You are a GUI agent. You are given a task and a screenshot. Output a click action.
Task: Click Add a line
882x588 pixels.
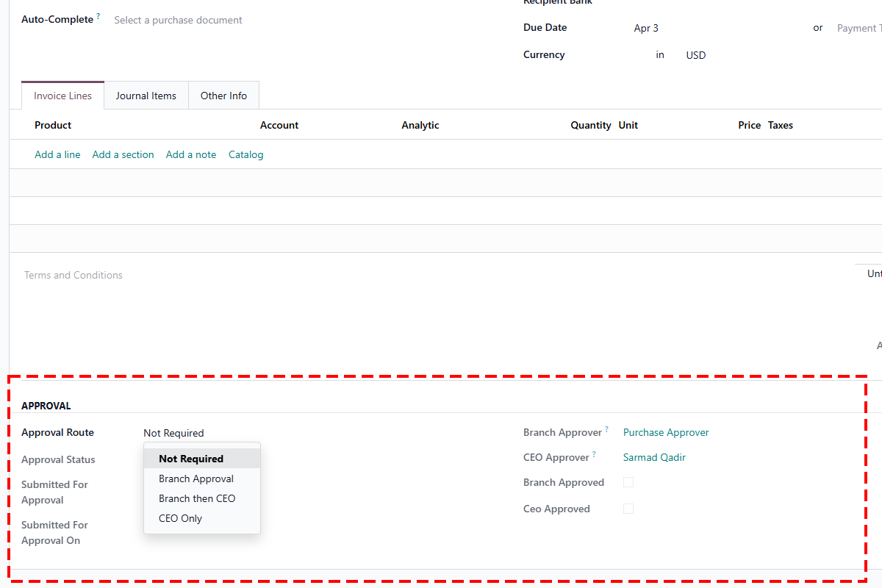coord(57,154)
